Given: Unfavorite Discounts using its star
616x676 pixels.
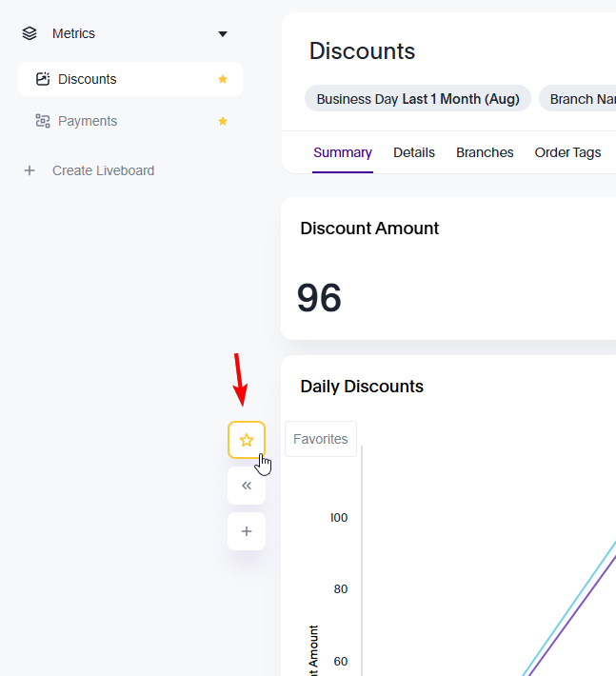Looking at the screenshot, I should 223,79.
